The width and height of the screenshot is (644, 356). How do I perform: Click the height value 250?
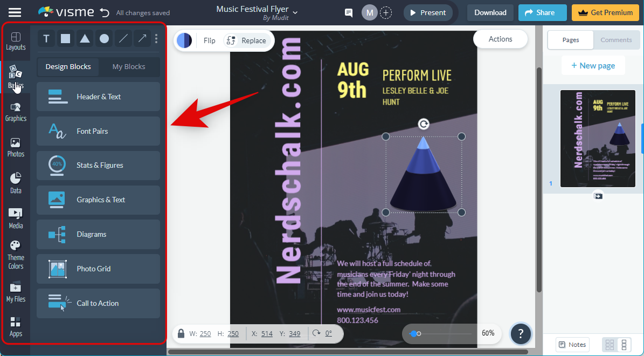[x=233, y=334]
